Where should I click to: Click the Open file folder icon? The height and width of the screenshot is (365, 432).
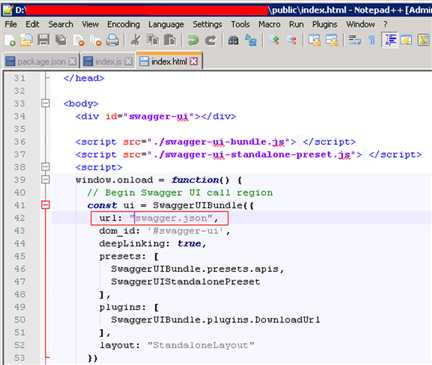point(27,41)
